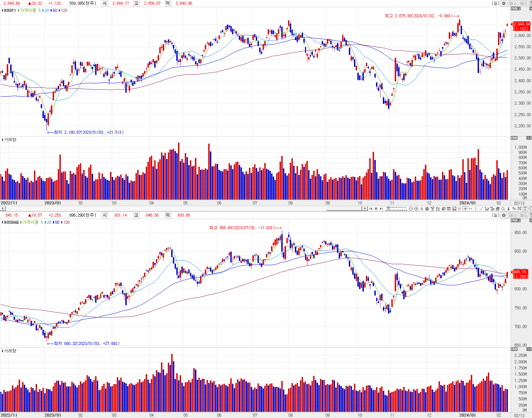Click the chart save/export icon beside eraser
532x418 pixels.
pyautogui.click(x=497, y=208)
